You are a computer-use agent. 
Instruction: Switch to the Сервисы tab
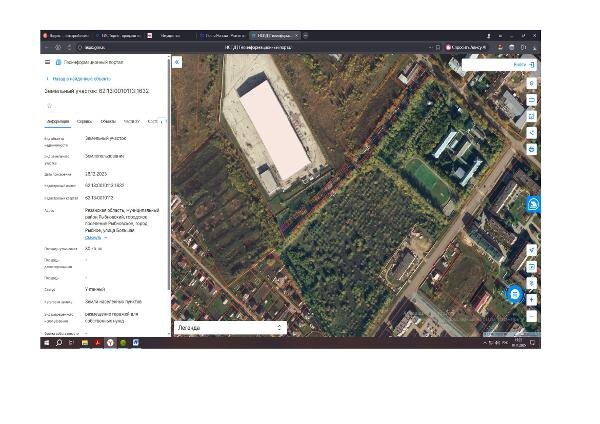pos(84,121)
